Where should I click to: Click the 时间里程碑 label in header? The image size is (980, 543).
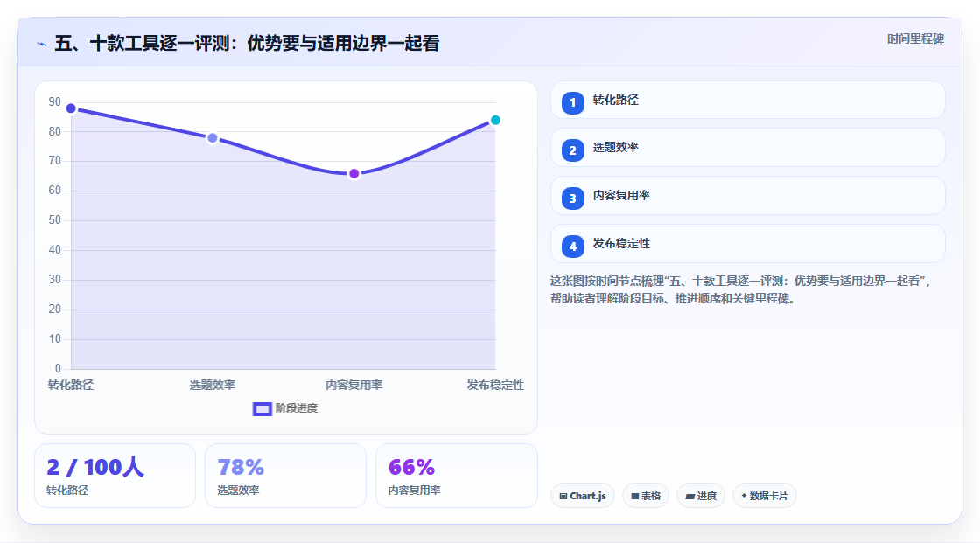(x=915, y=38)
